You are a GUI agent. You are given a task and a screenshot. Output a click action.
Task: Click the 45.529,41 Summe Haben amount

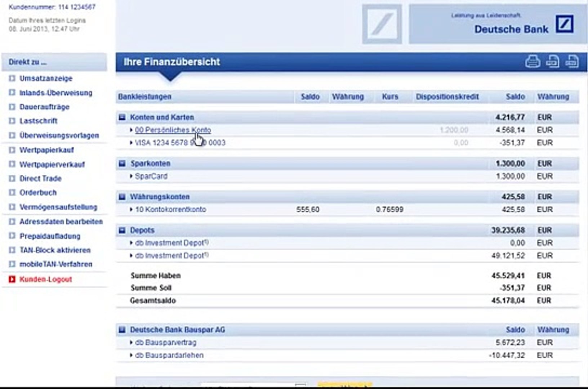click(x=508, y=276)
